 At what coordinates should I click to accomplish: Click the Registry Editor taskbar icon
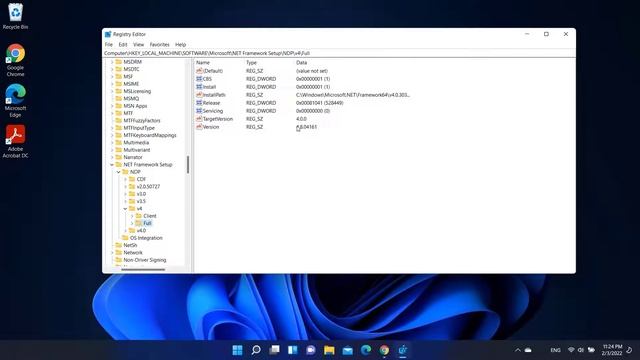(403, 350)
